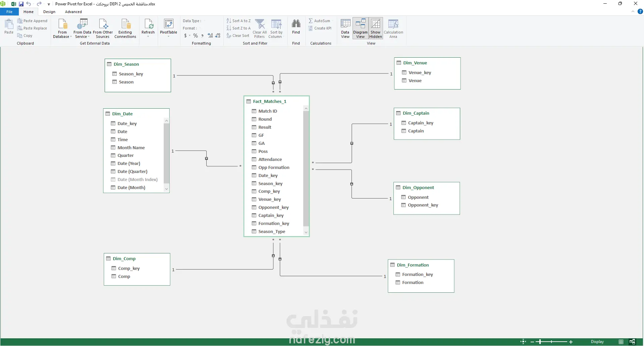Screen dimensions: 644x346
Task: Click Clear Sort
Action: click(x=238, y=36)
